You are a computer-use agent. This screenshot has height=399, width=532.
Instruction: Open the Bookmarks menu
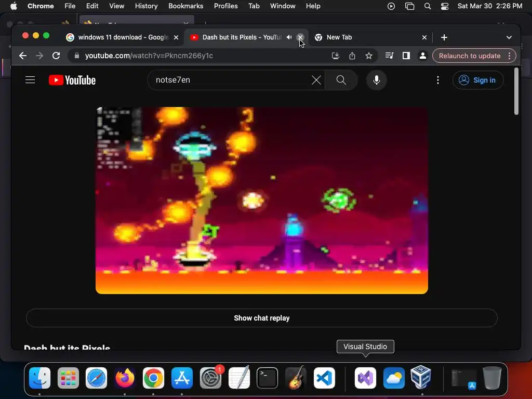[185, 6]
